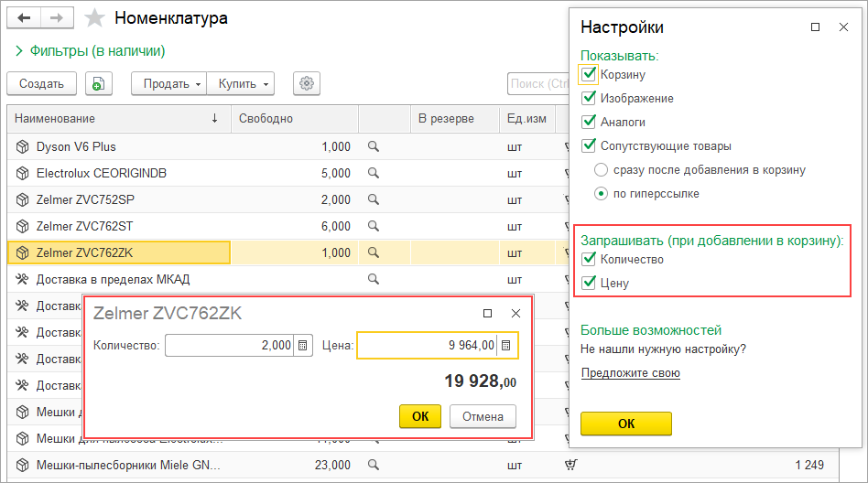Uncheck the Корзину checkbox
The image size is (868, 483).
click(589, 74)
